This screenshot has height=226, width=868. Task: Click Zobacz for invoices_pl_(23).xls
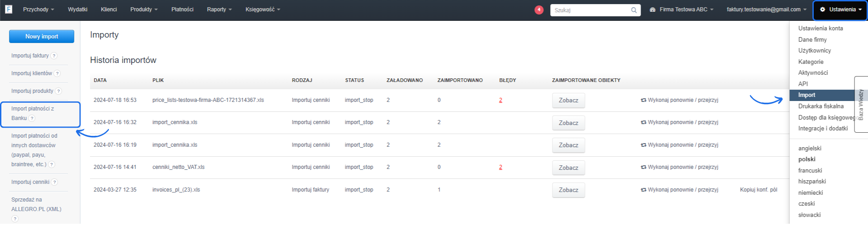tap(568, 190)
